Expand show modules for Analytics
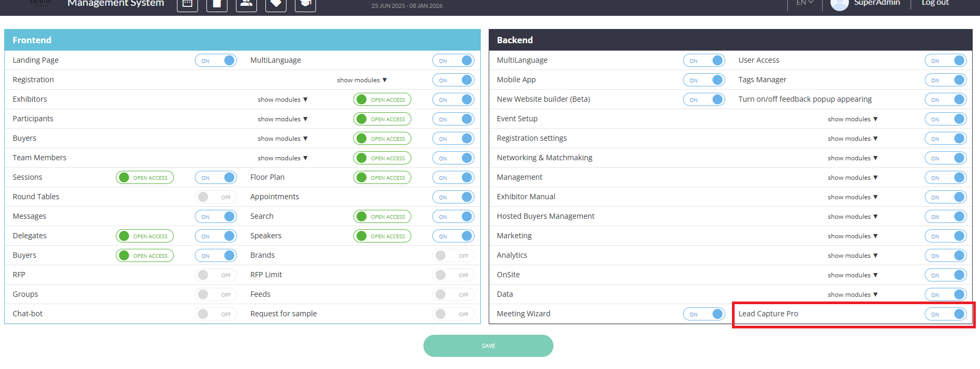980x369 pixels. click(x=853, y=256)
